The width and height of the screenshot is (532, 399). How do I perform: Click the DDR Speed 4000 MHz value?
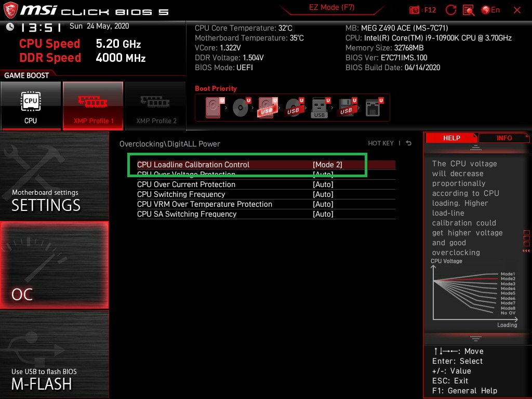[121, 57]
